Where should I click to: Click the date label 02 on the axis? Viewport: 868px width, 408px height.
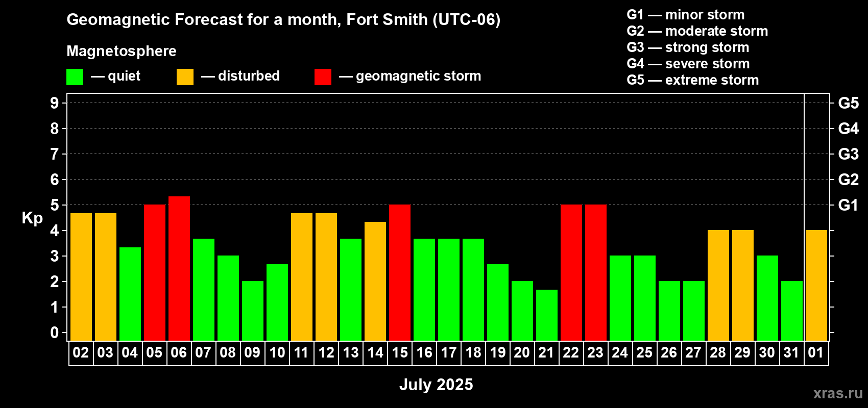coord(81,353)
